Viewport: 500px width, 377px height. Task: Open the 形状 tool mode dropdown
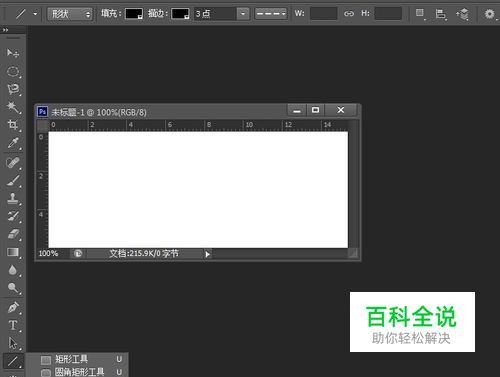70,14
